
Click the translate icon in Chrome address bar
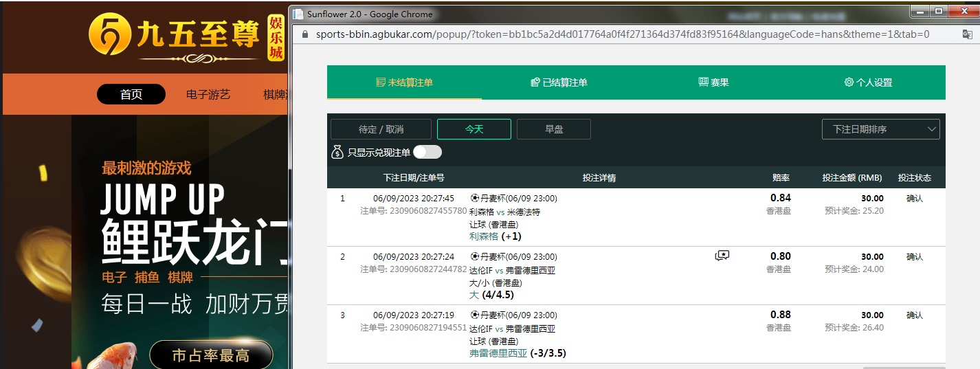968,34
